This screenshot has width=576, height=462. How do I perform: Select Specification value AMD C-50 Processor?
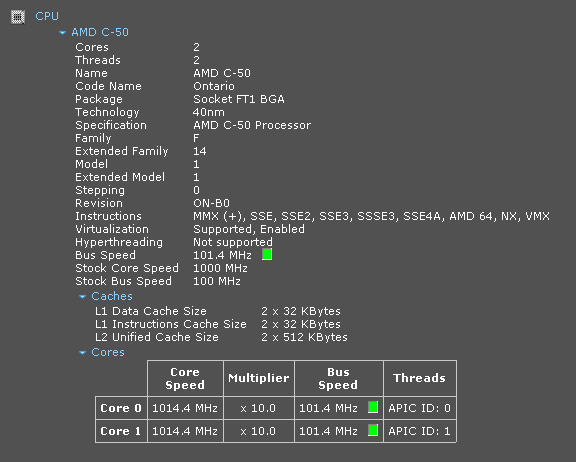click(x=252, y=125)
